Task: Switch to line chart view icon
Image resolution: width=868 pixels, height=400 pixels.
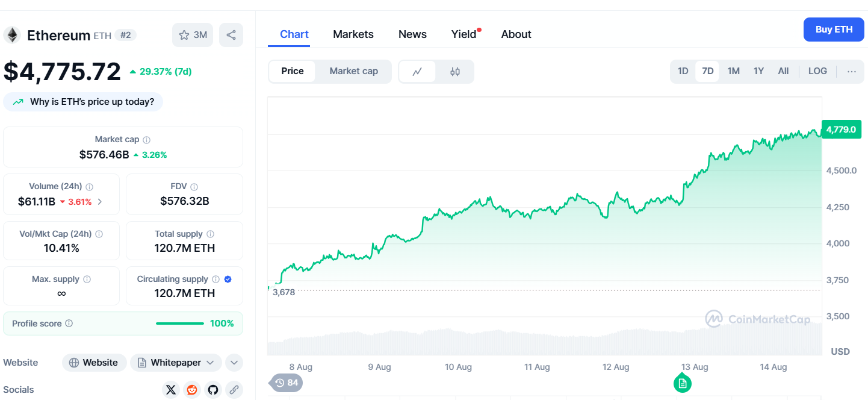Action: (417, 72)
